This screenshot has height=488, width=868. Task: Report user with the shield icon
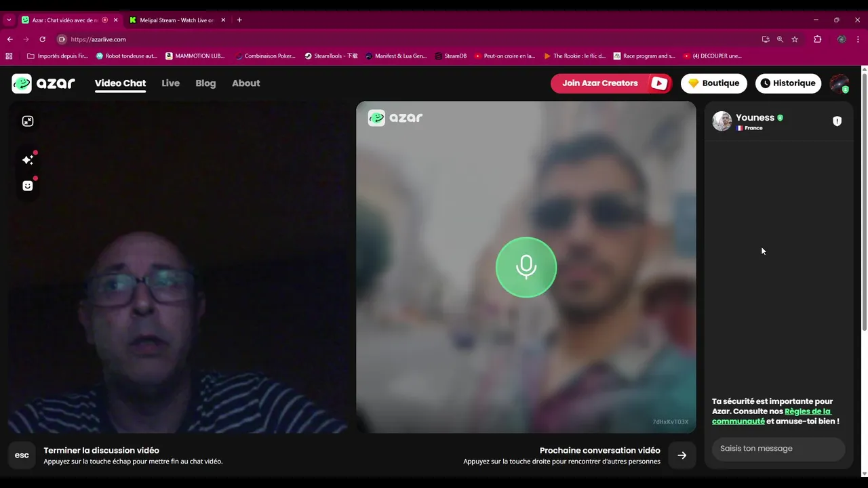[837, 121]
